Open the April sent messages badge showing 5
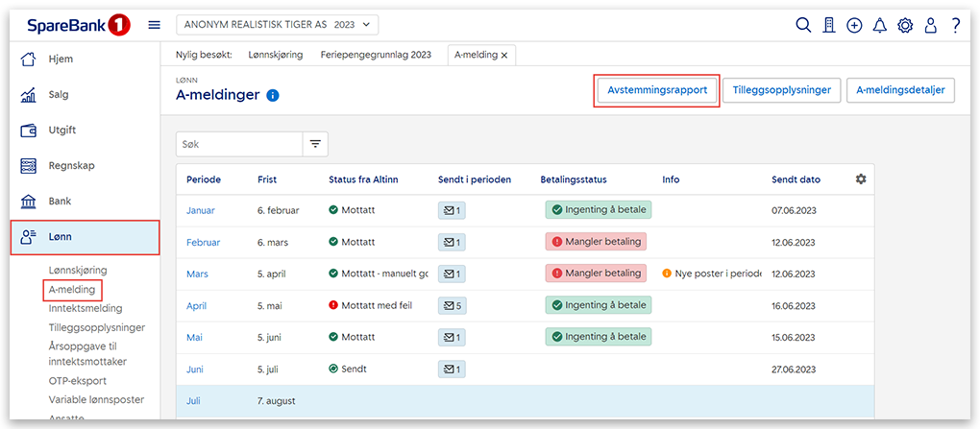The height and width of the screenshot is (429, 980). pos(452,305)
